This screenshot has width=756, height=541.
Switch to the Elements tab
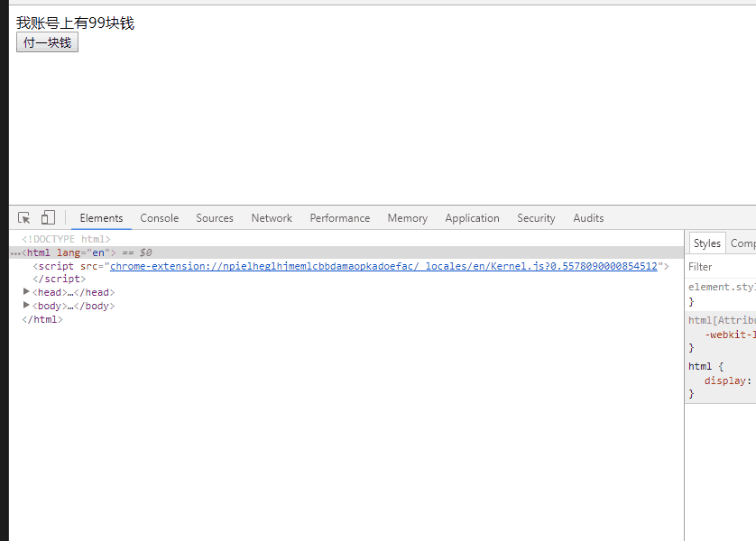101,218
